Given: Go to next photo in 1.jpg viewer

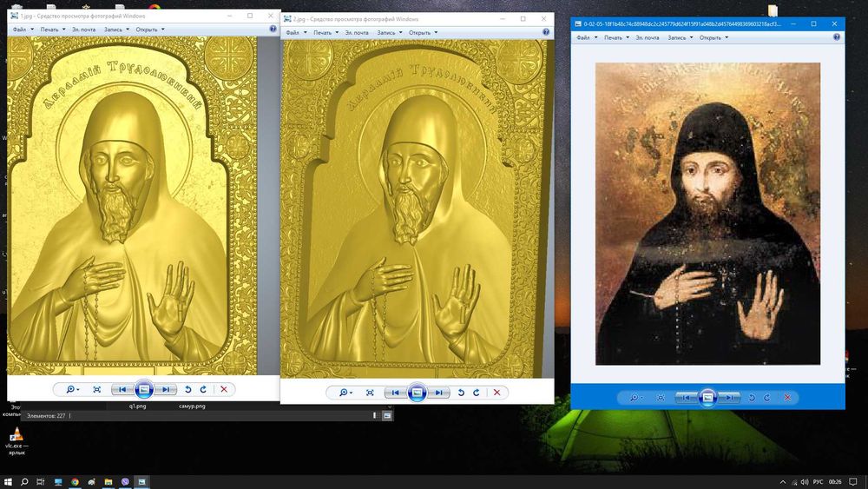Looking at the screenshot, I should [166, 389].
